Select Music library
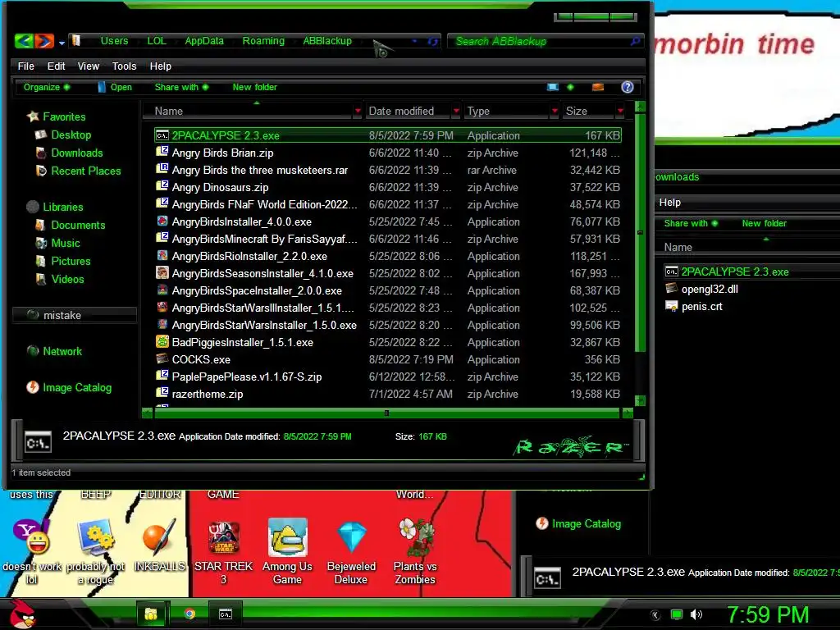840x630 pixels. [57, 243]
